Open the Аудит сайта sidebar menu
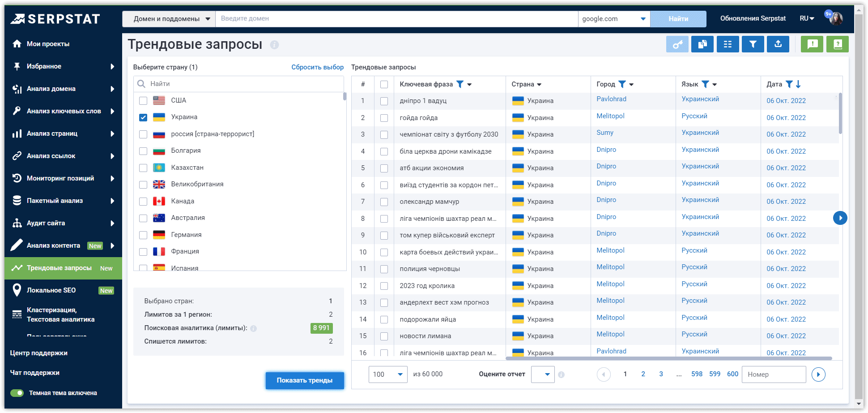Screen dimensions: 868x413 coord(63,223)
